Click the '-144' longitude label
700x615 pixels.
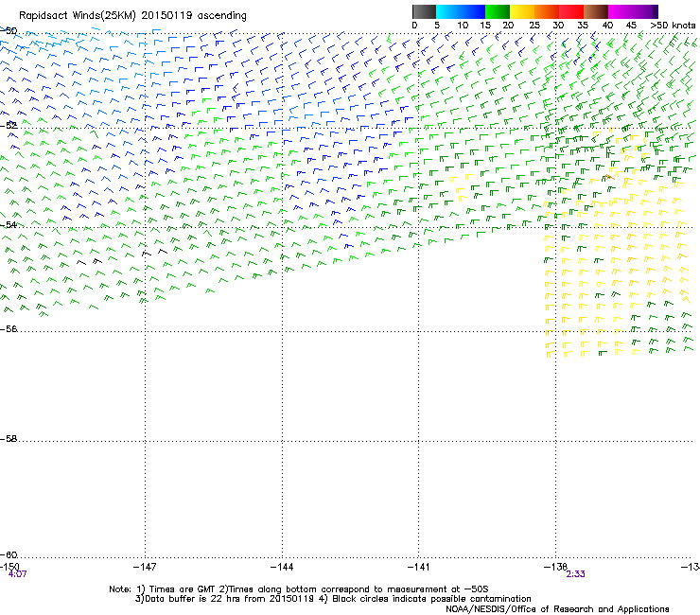click(282, 567)
